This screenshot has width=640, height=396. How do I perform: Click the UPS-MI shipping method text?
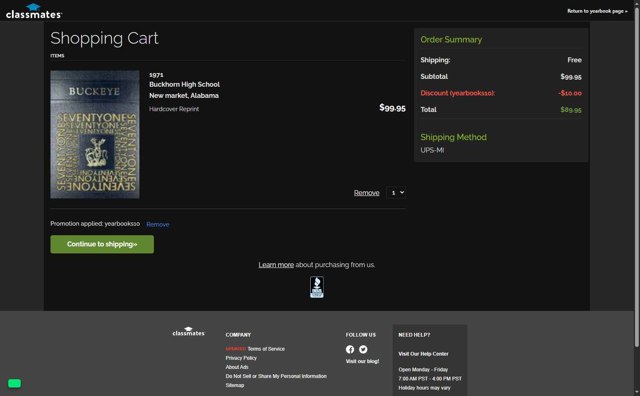tap(432, 150)
